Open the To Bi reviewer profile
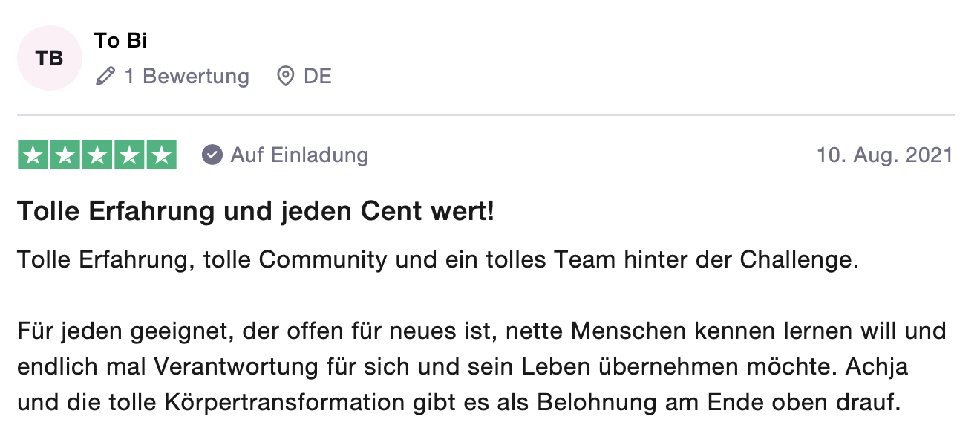Image resolution: width=980 pixels, height=431 pixels. tap(121, 41)
